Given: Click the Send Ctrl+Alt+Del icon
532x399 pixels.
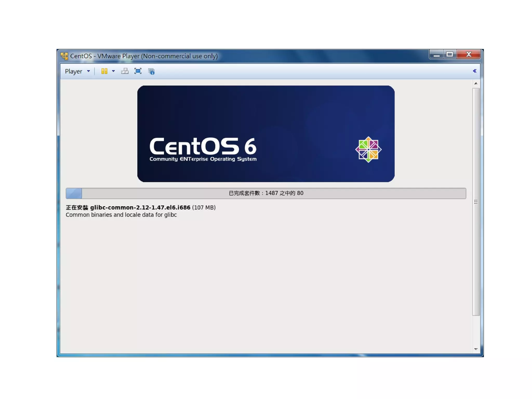Looking at the screenshot, I should tap(125, 71).
